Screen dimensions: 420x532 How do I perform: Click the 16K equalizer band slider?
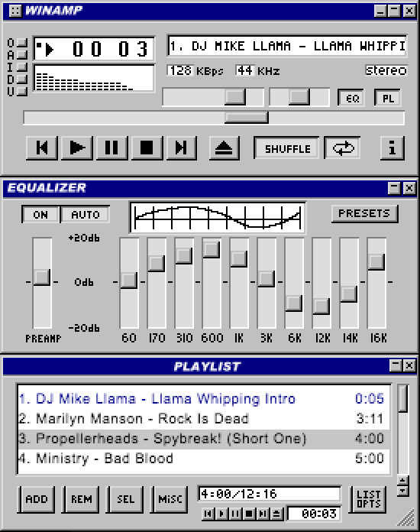(x=376, y=262)
